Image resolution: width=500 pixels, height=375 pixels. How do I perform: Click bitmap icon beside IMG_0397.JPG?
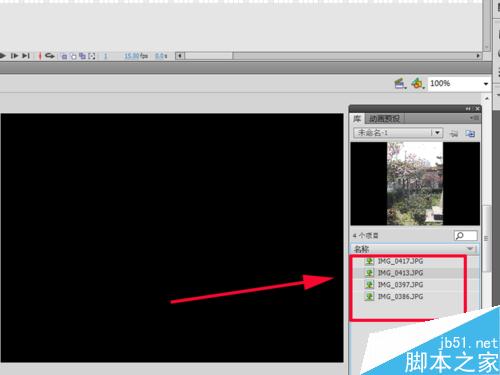(369, 285)
